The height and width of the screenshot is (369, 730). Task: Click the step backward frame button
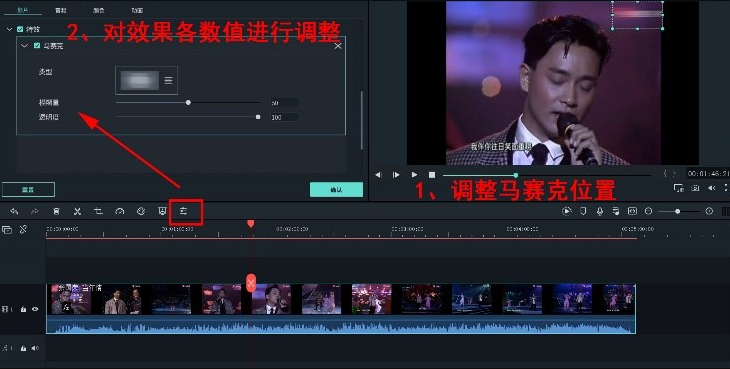pos(378,175)
